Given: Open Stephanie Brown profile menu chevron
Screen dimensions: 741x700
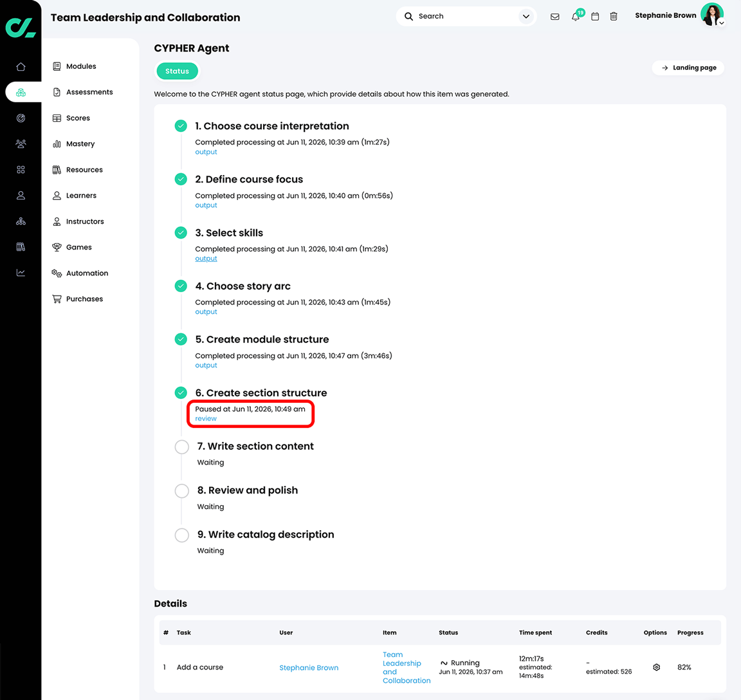Looking at the screenshot, I should [x=722, y=23].
